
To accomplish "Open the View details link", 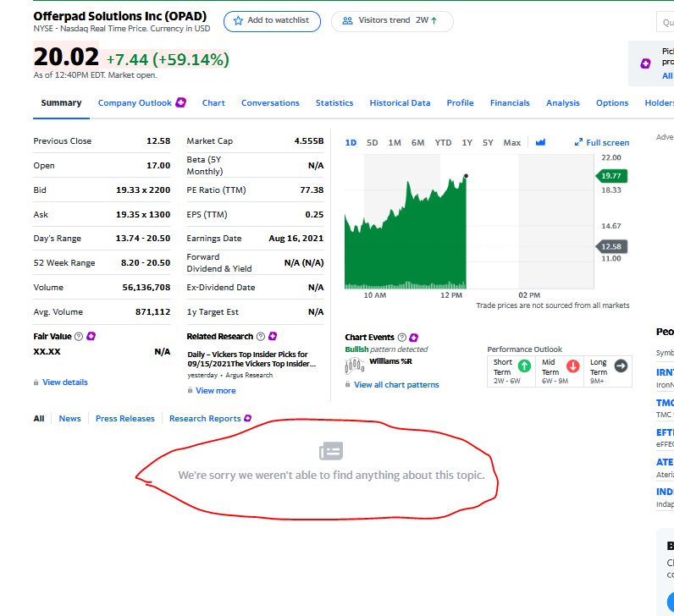I will tap(65, 382).
